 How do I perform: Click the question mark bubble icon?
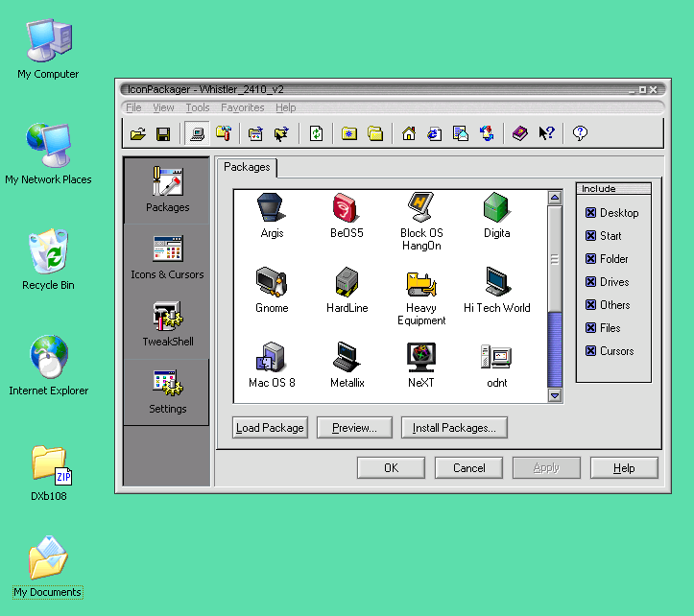tap(580, 133)
